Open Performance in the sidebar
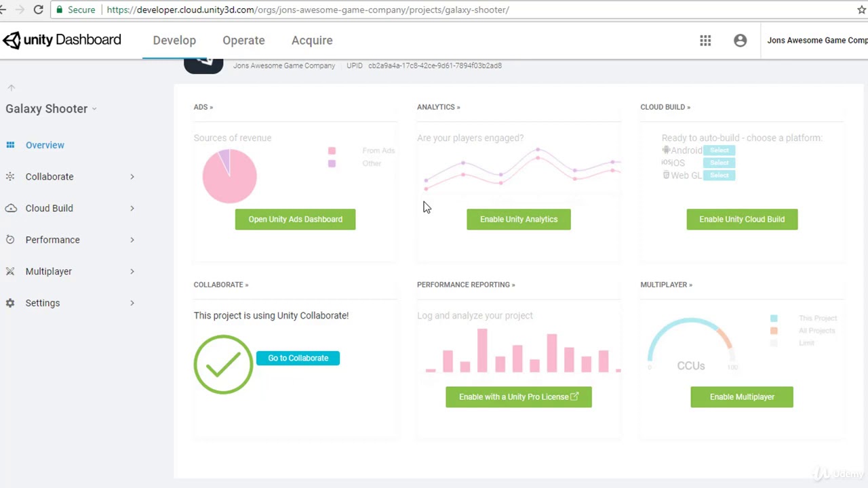Screen dimensions: 868x488 click(52, 240)
